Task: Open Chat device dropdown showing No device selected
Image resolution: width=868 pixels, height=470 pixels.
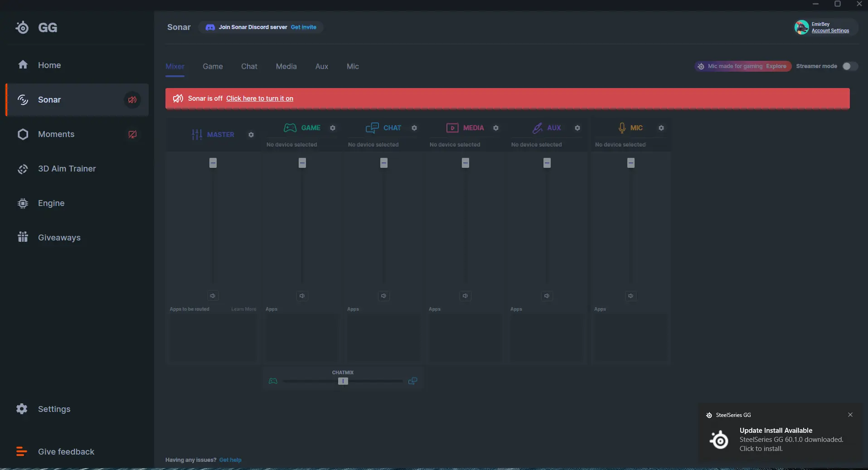Action: [x=373, y=145]
